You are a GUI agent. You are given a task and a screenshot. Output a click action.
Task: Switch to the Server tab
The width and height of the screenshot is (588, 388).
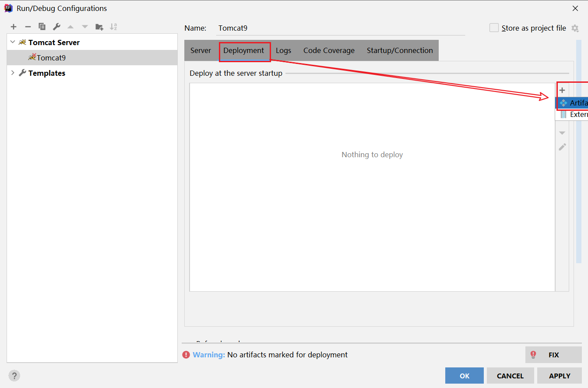(x=201, y=50)
